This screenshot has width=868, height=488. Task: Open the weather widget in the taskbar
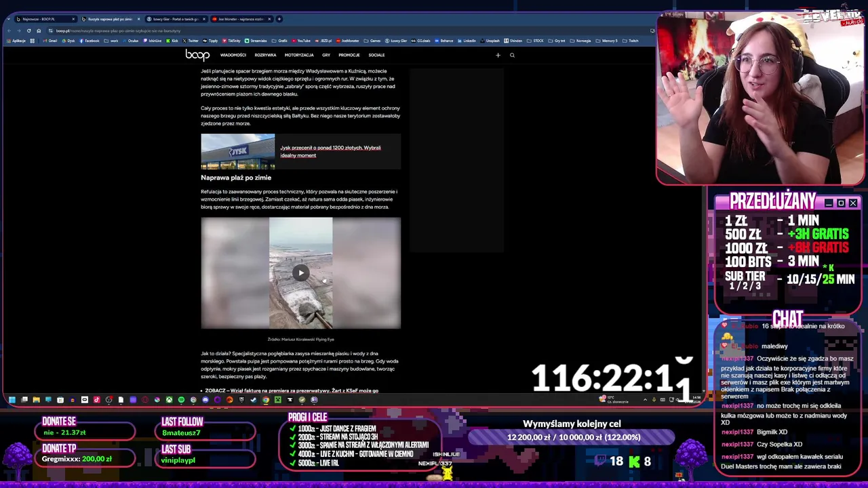tap(614, 400)
